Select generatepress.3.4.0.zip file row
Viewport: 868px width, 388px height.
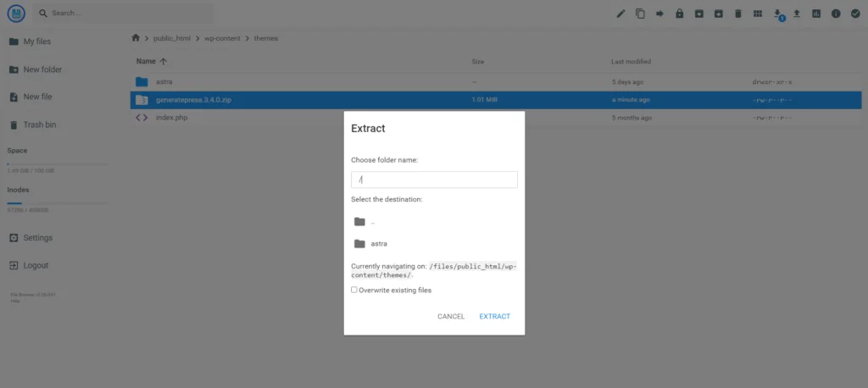[x=496, y=100]
